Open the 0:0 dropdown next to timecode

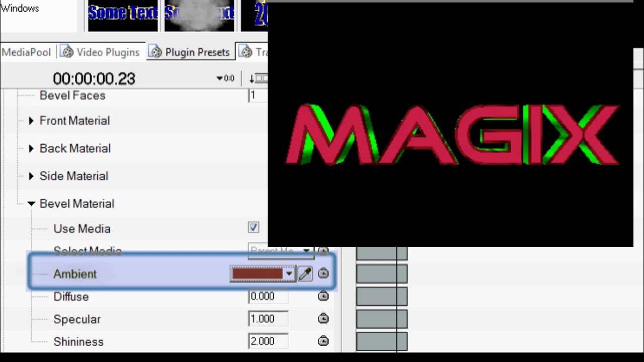(225, 78)
